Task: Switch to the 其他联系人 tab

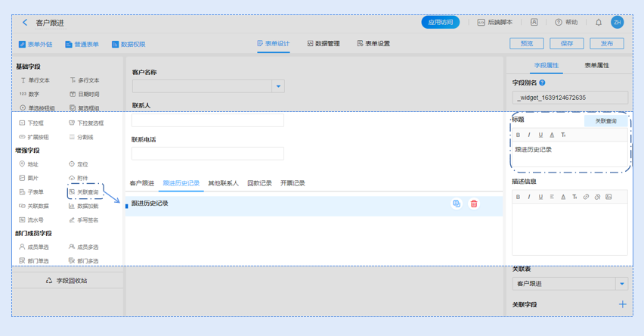Action: point(223,183)
